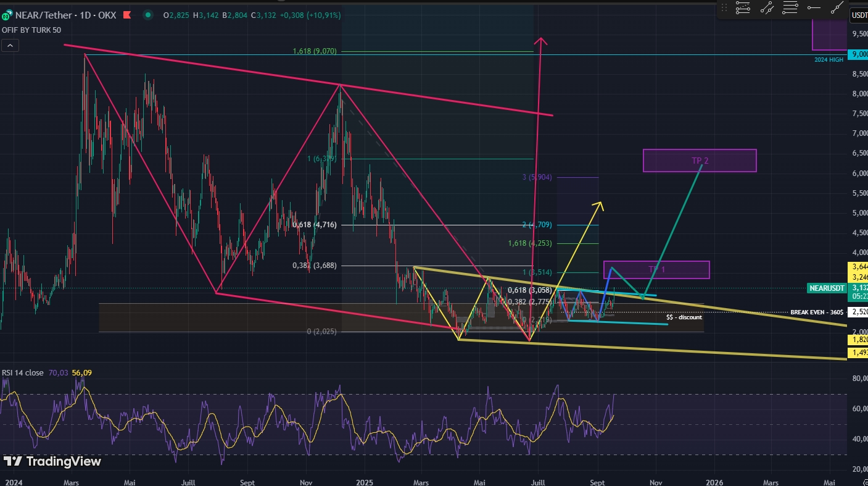Select the purple TP 2 target box
The width and height of the screenshot is (868, 486).
point(699,161)
